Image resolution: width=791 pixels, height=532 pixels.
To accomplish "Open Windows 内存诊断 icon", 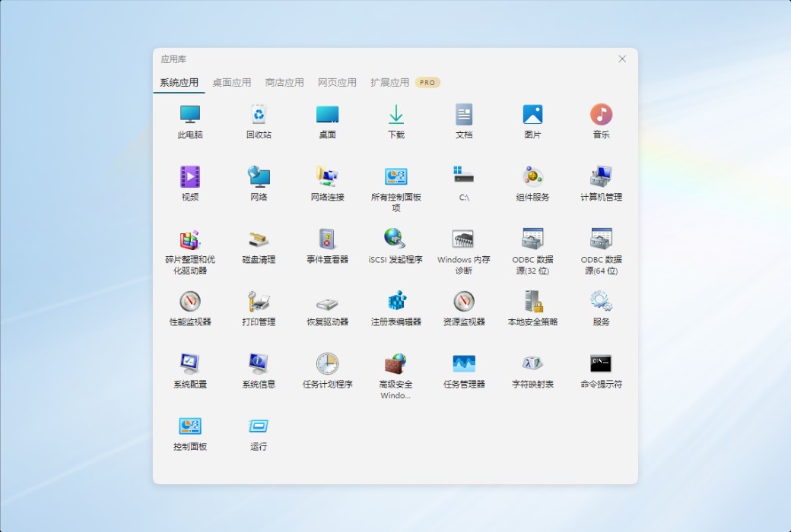I will pos(464,239).
